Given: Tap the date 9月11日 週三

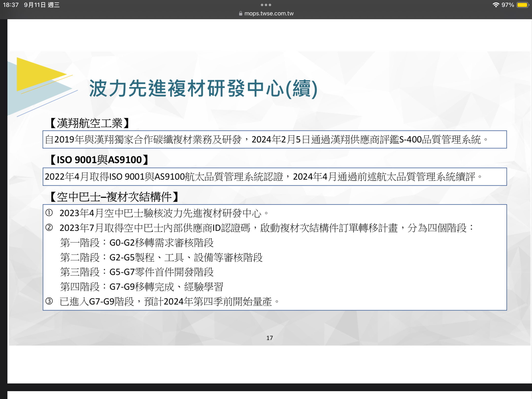Looking at the screenshot, I should 42,5.
